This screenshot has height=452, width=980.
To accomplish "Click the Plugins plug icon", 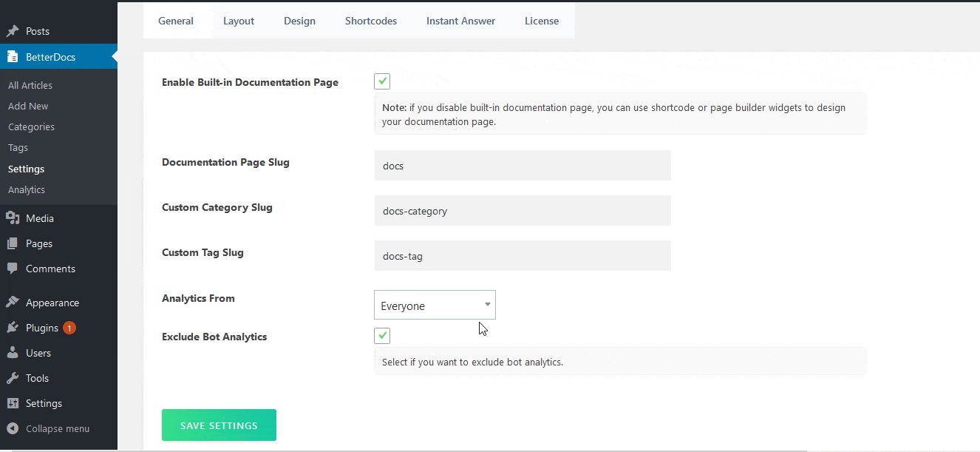I will (13, 328).
